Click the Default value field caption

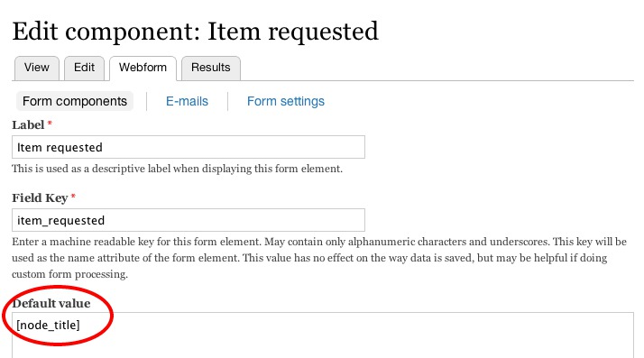tap(51, 303)
